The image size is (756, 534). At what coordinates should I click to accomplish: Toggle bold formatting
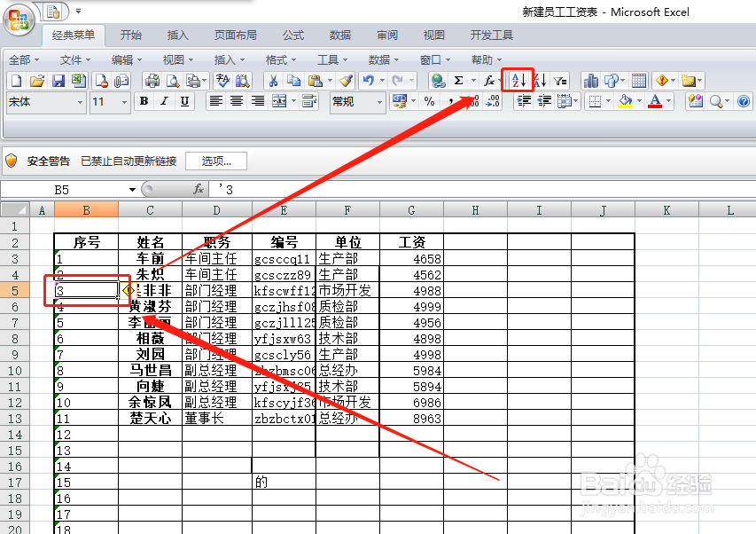click(x=143, y=101)
